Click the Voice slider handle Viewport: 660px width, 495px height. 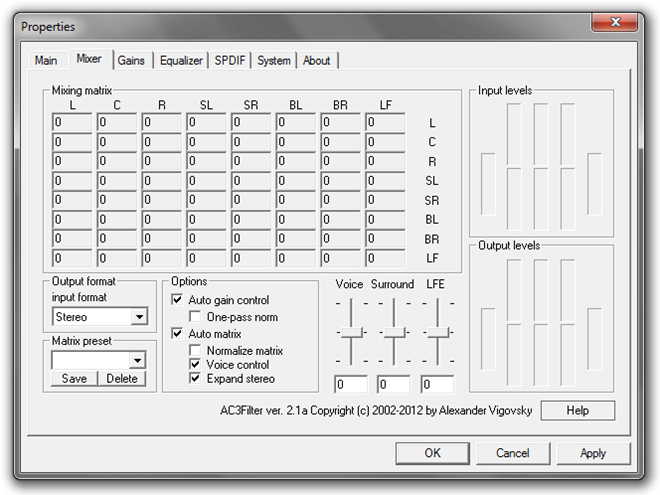click(351, 331)
